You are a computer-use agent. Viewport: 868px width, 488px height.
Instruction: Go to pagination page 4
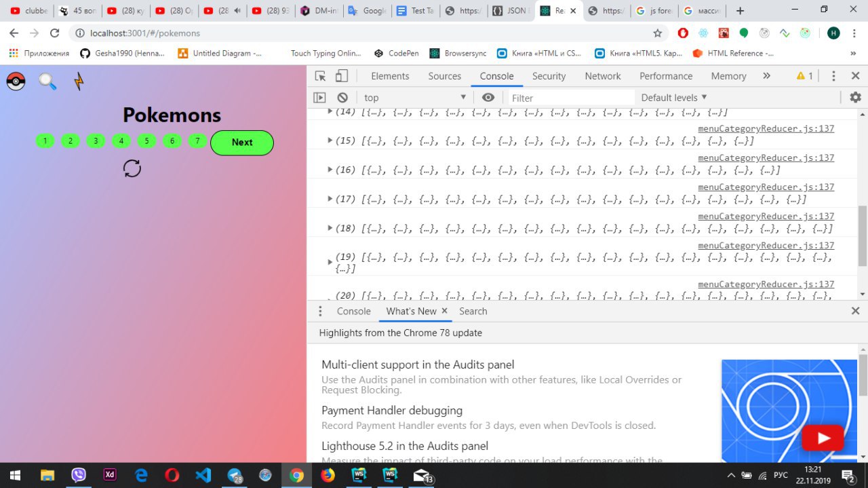click(121, 141)
